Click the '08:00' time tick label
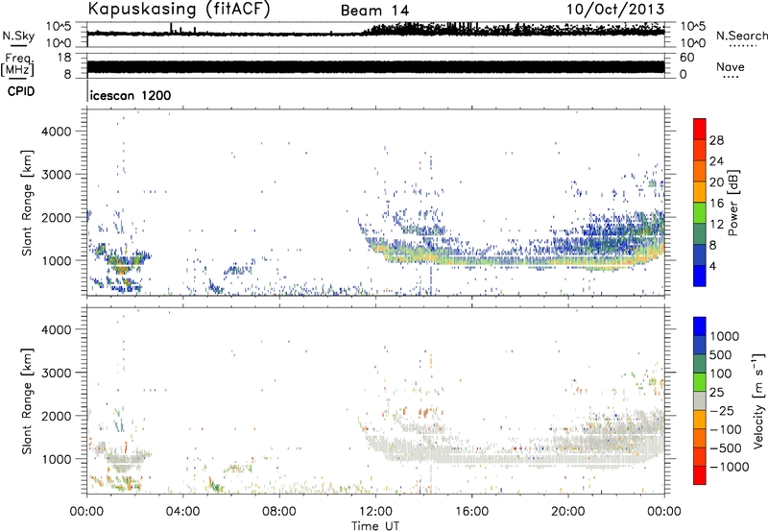The image size is (768, 532). 279,512
